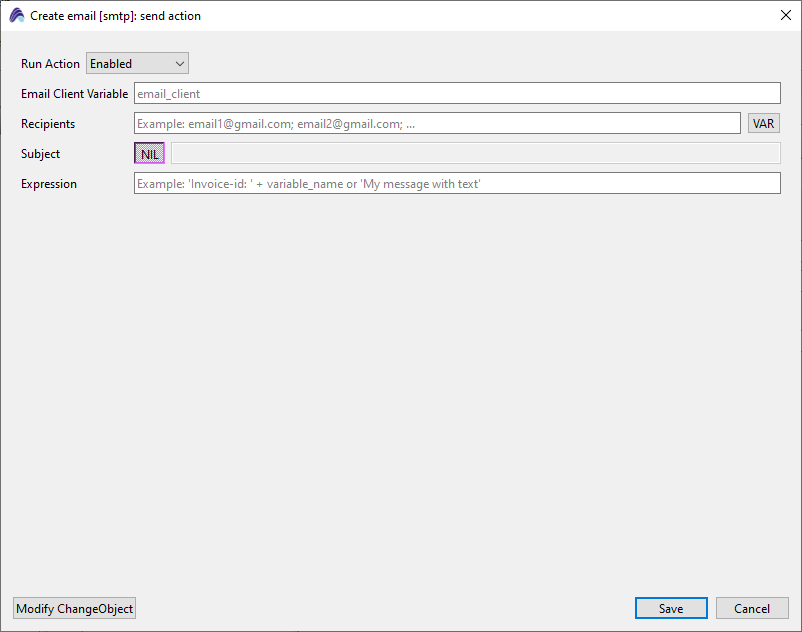The height and width of the screenshot is (632, 802).
Task: Close the Create email send action dialog
Action: (x=785, y=15)
